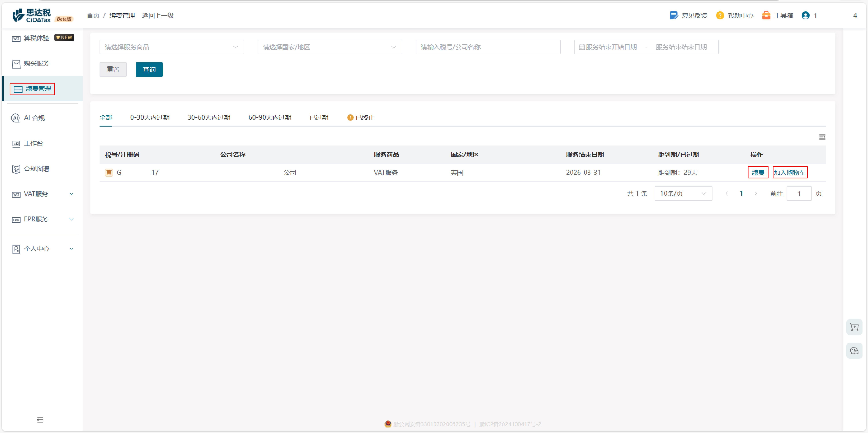Image resolution: width=868 pixels, height=433 pixels.
Task: Click the 查询 search button
Action: coord(149,69)
